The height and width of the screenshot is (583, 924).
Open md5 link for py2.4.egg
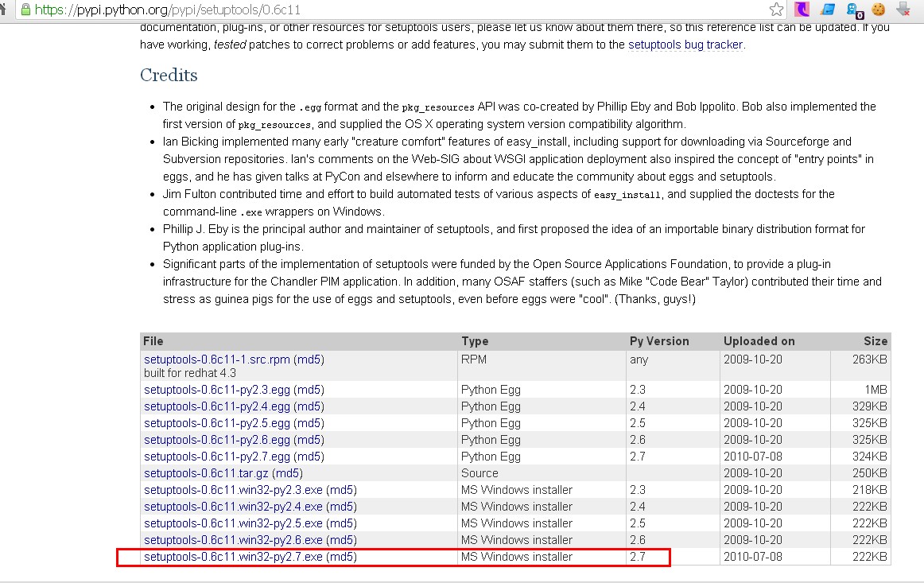coord(309,406)
